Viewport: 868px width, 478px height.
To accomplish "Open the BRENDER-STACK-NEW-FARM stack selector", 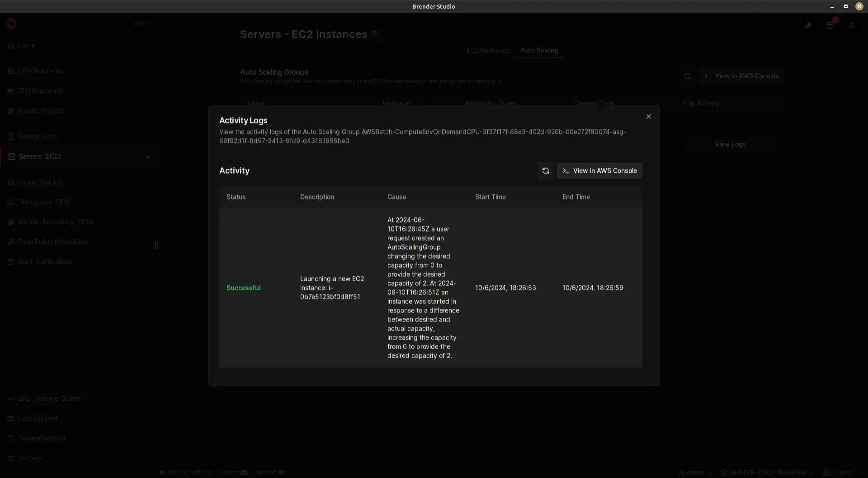I will [766, 472].
